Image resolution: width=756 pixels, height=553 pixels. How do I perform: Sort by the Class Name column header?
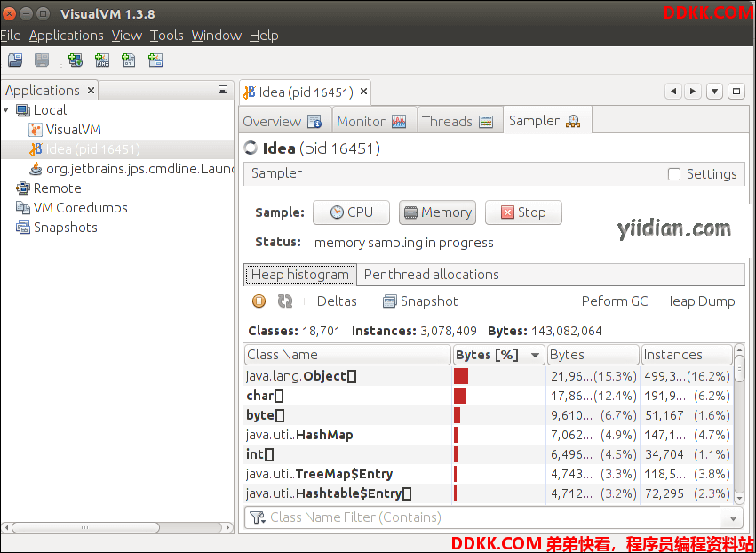tap(347, 355)
